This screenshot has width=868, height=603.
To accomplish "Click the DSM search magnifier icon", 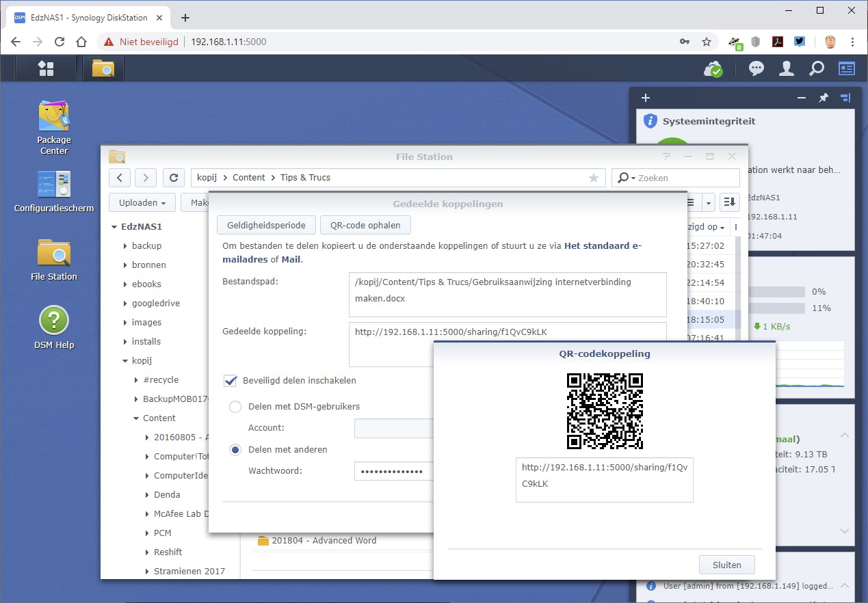I will (x=817, y=68).
